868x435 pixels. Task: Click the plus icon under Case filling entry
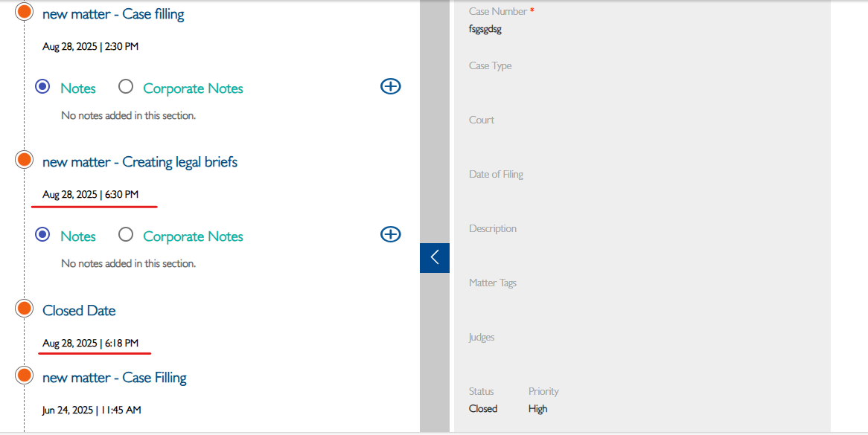[390, 86]
